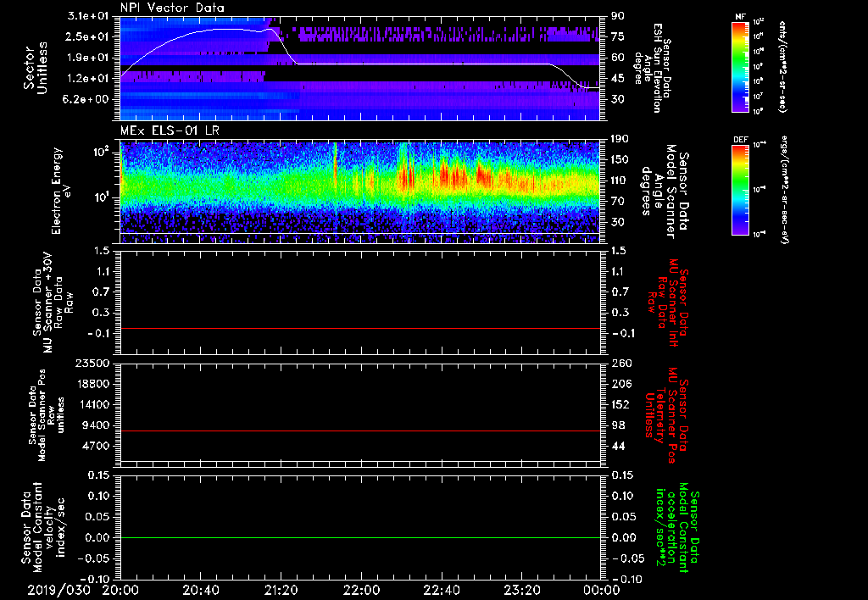Screen dimensions: 868x600
Task: Click the 22:00 time axis label
Action: click(x=361, y=590)
